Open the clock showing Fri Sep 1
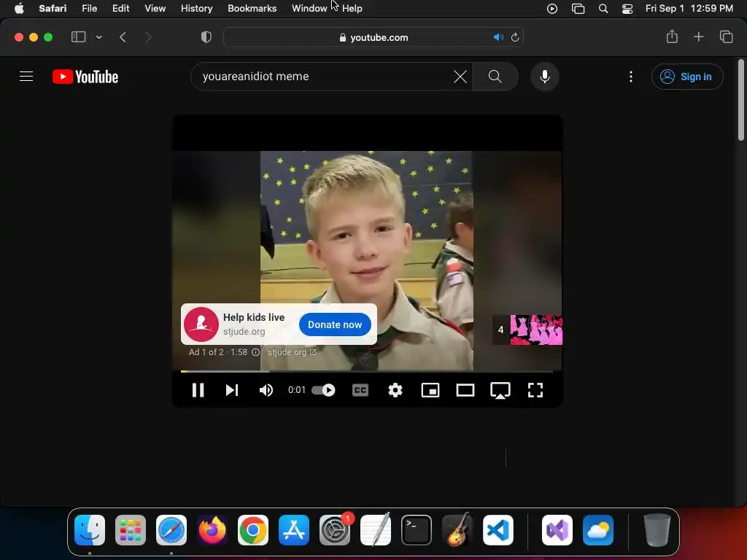This screenshot has height=560, width=747. pyautogui.click(x=689, y=8)
